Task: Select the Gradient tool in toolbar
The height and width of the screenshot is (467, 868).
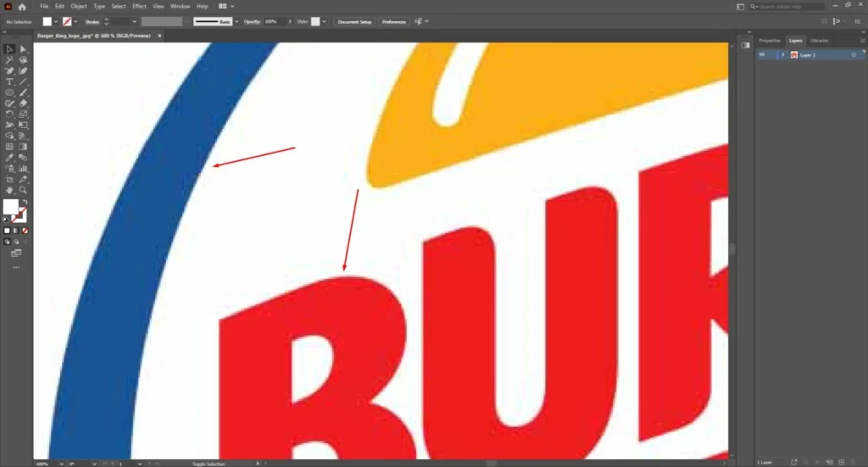Action: click(23, 147)
